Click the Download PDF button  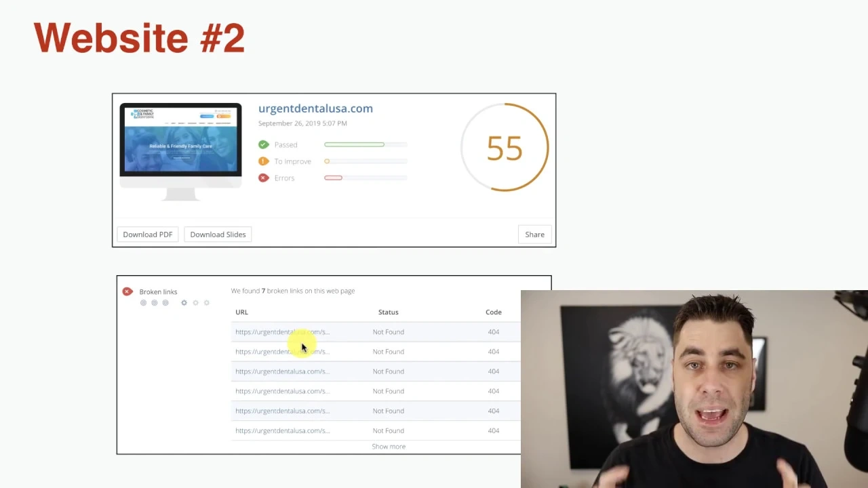(147, 235)
